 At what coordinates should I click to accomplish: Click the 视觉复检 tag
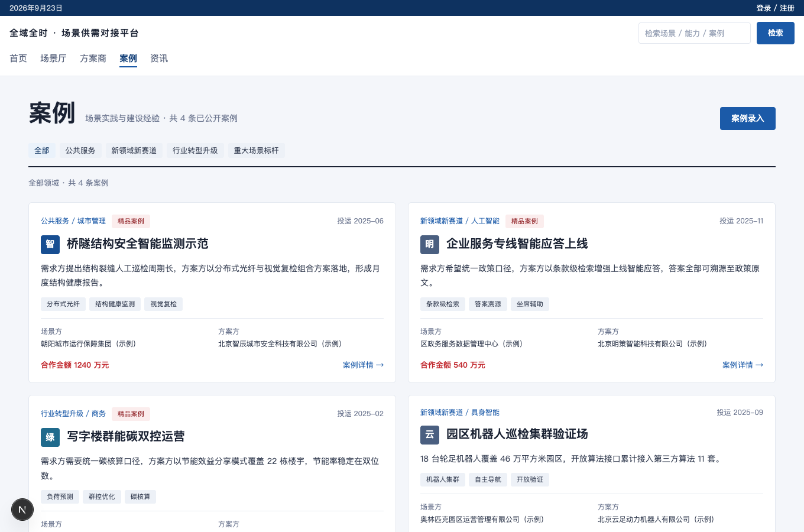[163, 304]
